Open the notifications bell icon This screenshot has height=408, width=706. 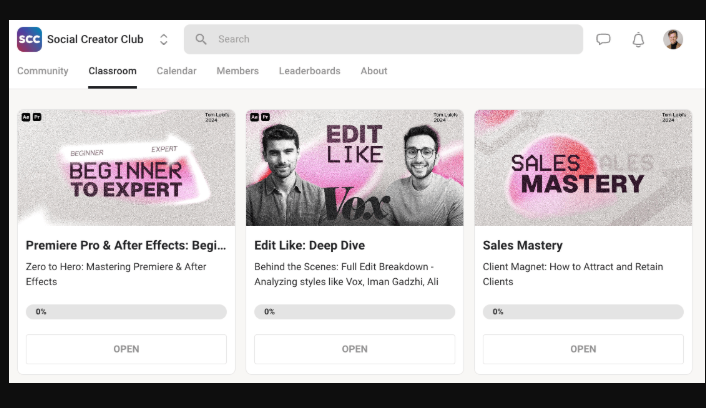click(638, 40)
